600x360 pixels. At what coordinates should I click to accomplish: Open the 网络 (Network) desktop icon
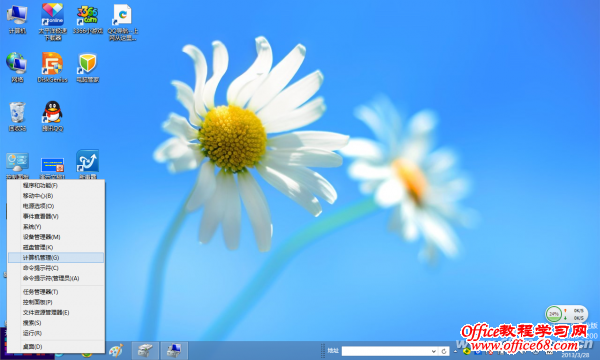tap(17, 67)
